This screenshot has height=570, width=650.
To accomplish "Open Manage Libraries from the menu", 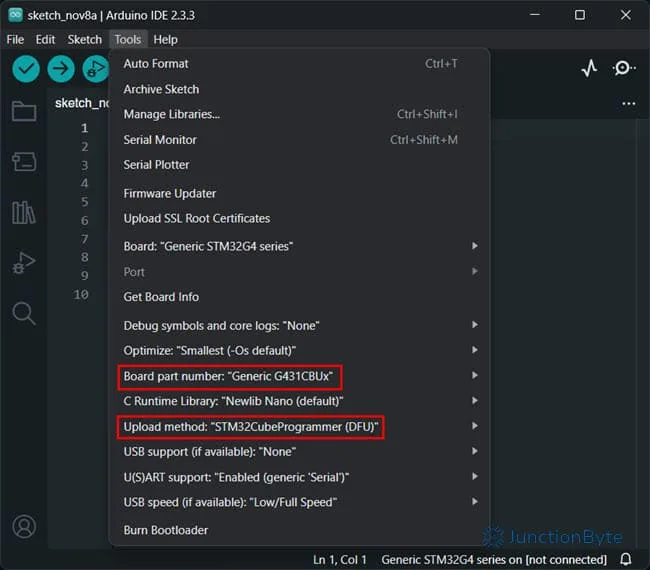I will point(299,114).
